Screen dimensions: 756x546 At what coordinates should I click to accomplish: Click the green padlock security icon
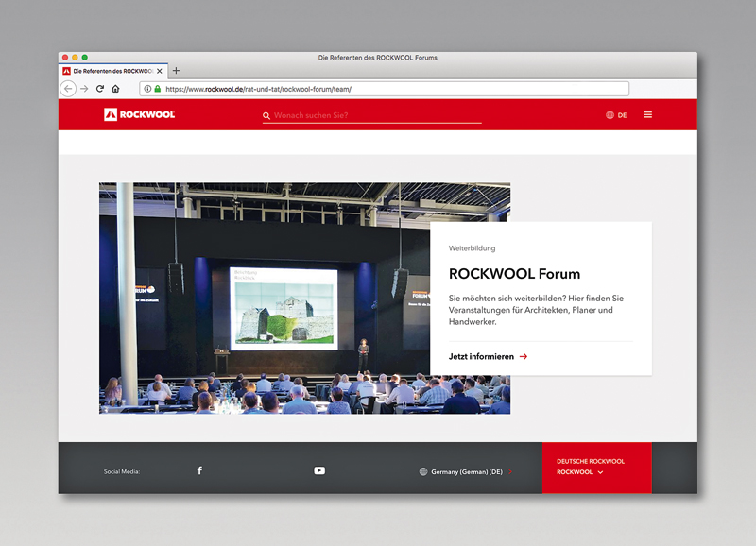pyautogui.click(x=158, y=89)
